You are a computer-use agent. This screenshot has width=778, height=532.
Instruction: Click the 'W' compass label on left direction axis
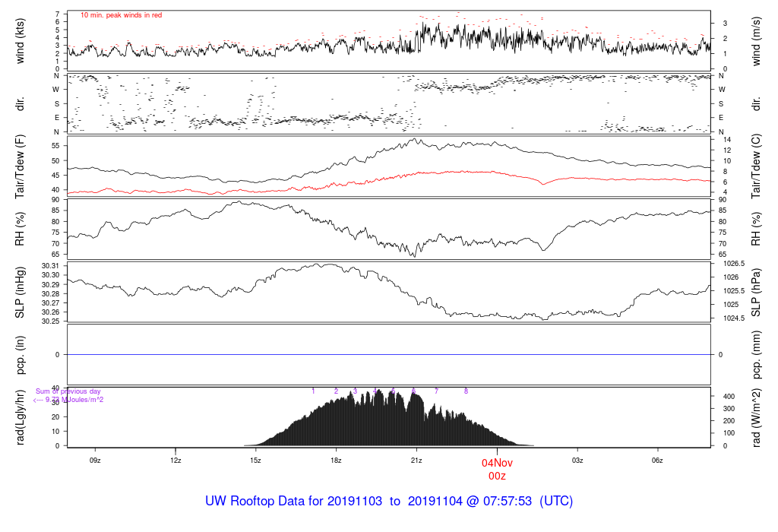pyautogui.click(x=56, y=90)
